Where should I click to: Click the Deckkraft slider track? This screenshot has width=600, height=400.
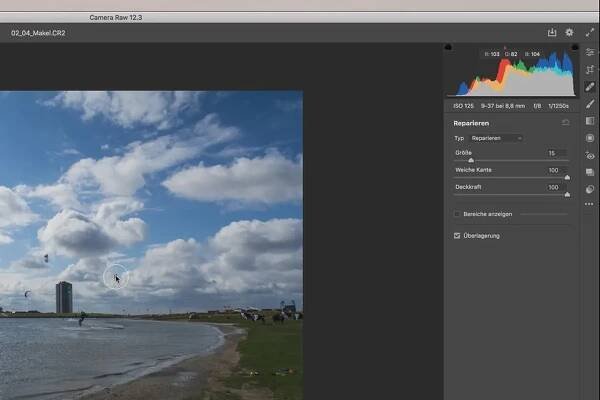[x=510, y=194]
